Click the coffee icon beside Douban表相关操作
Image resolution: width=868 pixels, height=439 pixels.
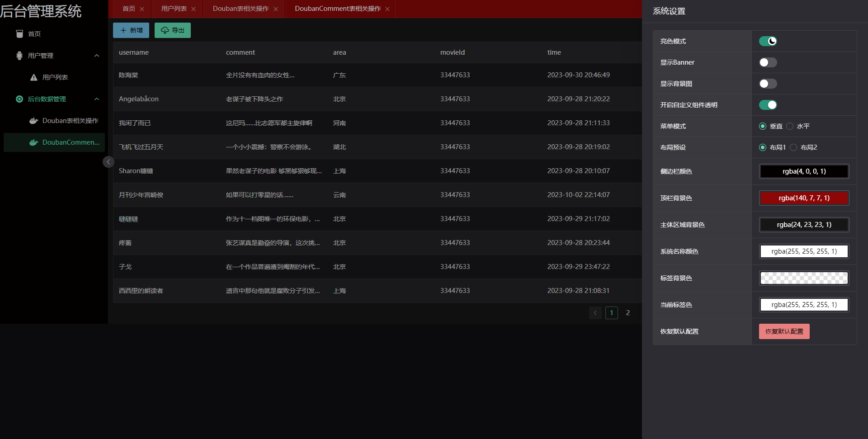pos(33,120)
